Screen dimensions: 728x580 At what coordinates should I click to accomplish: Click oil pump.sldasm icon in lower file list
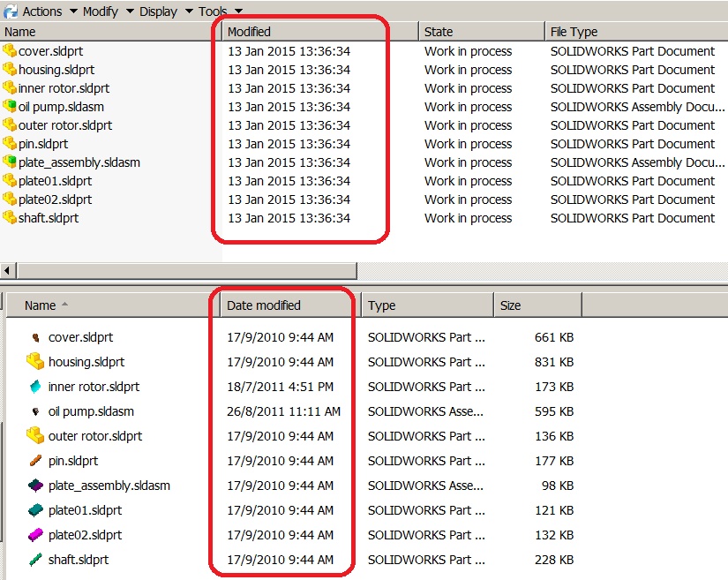(x=36, y=411)
